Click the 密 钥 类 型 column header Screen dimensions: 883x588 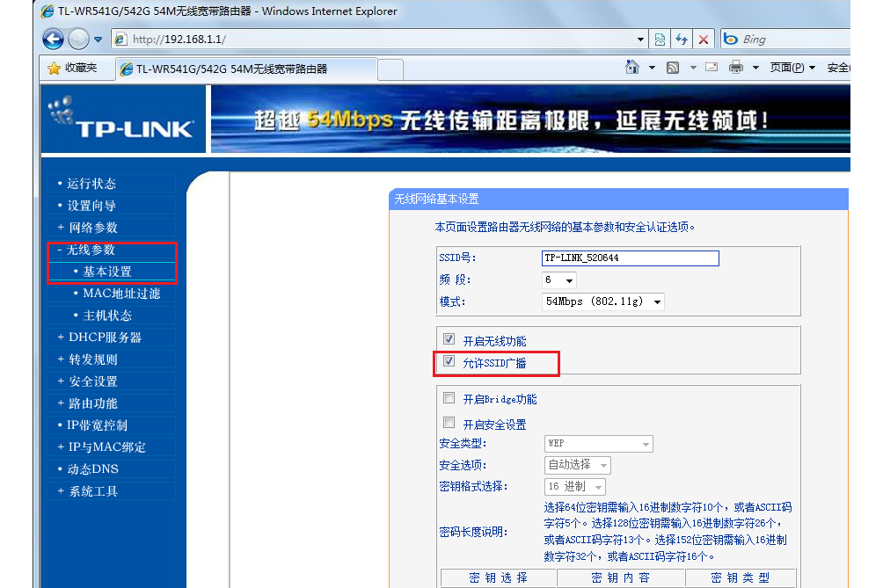[740, 577]
